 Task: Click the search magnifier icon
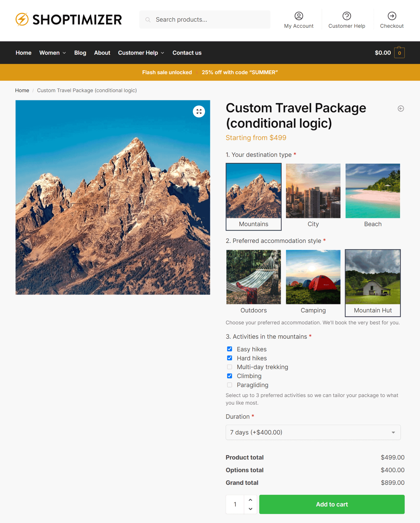(148, 19)
